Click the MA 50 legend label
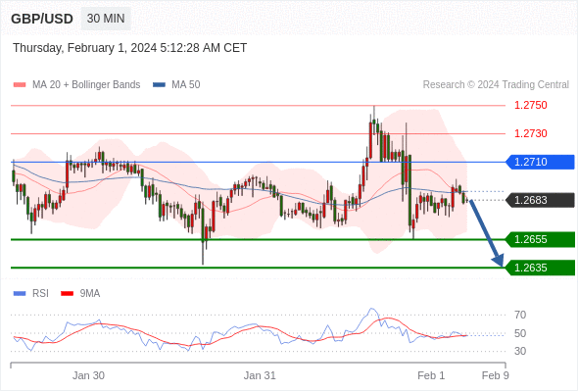 pyautogui.click(x=186, y=85)
